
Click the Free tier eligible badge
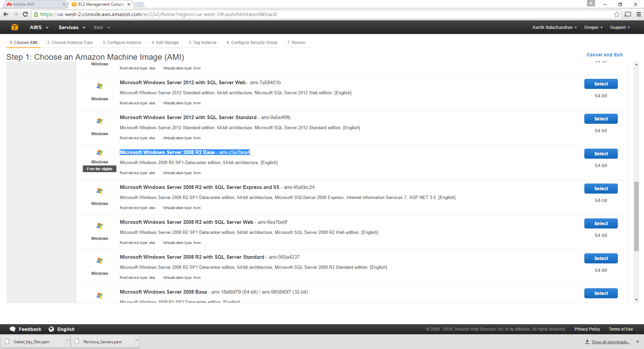100,169
